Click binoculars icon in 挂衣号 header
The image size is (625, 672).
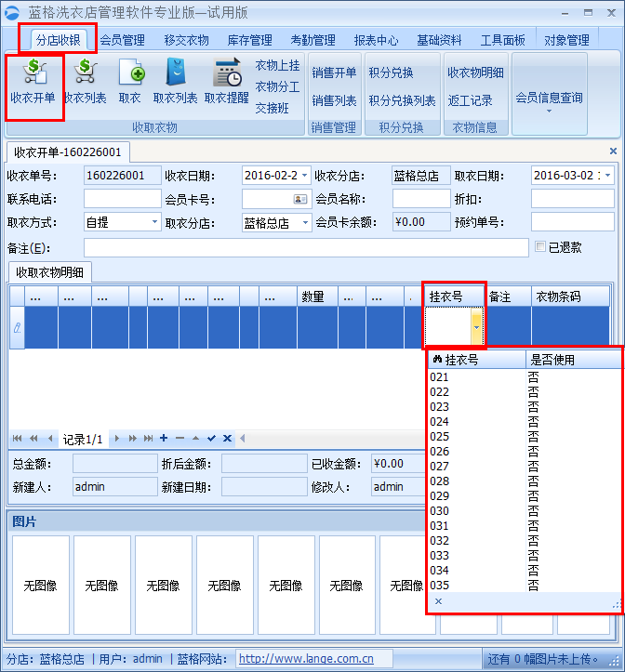437,359
